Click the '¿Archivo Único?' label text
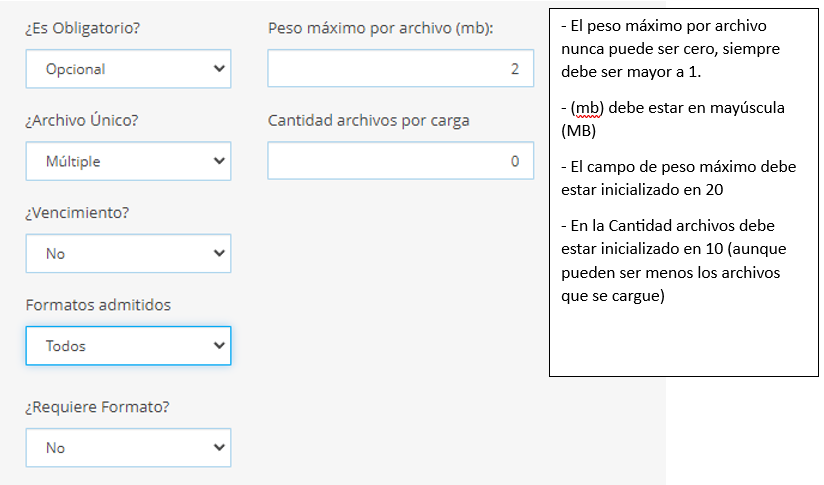Viewport: 824px width, 485px height. pyautogui.click(x=81, y=120)
